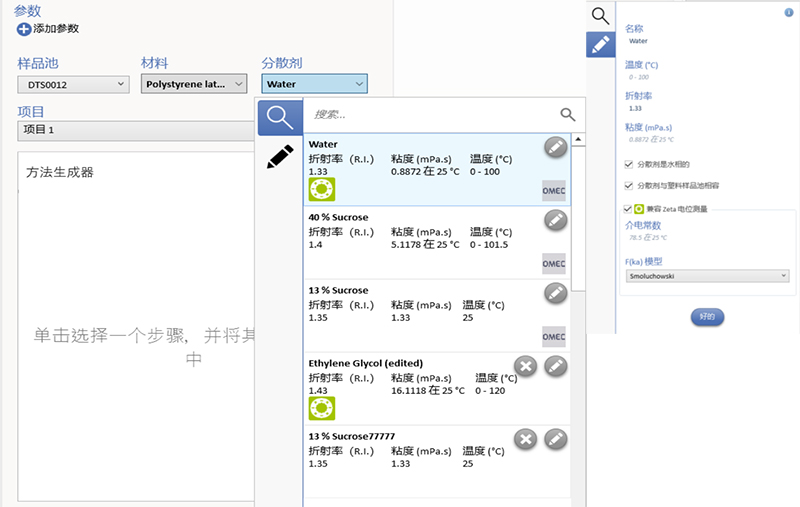Click 介电常数 78.5 在 25 °C value
The image size is (800, 507).
[648, 238]
